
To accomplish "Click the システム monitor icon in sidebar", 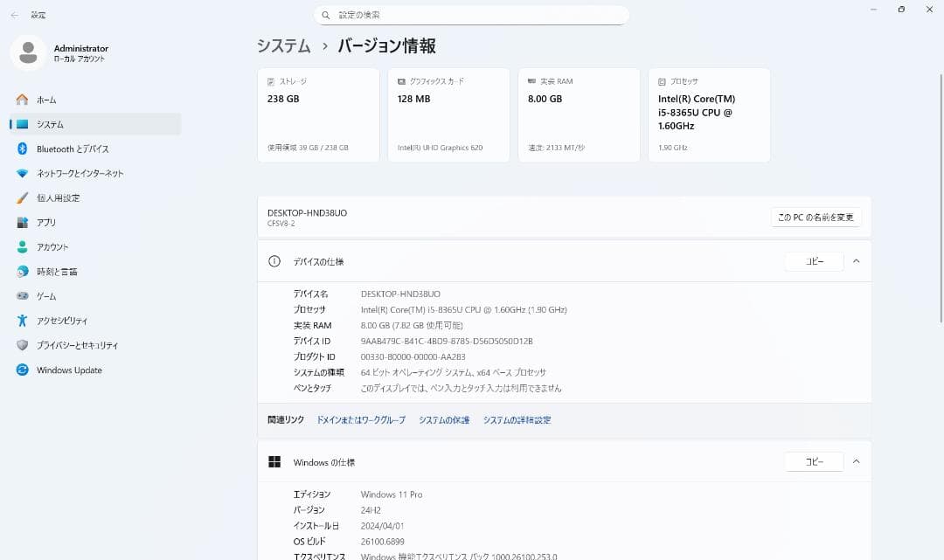I will tap(22, 124).
